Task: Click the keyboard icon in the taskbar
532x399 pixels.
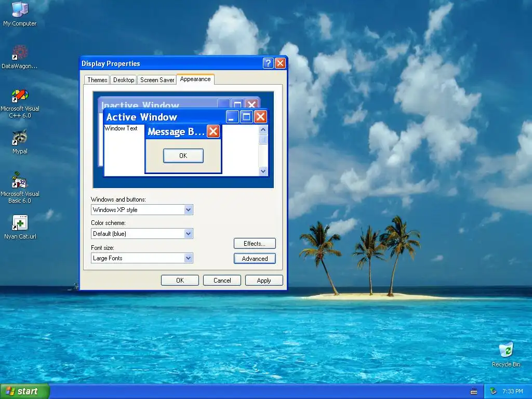Action: pyautogui.click(x=474, y=392)
